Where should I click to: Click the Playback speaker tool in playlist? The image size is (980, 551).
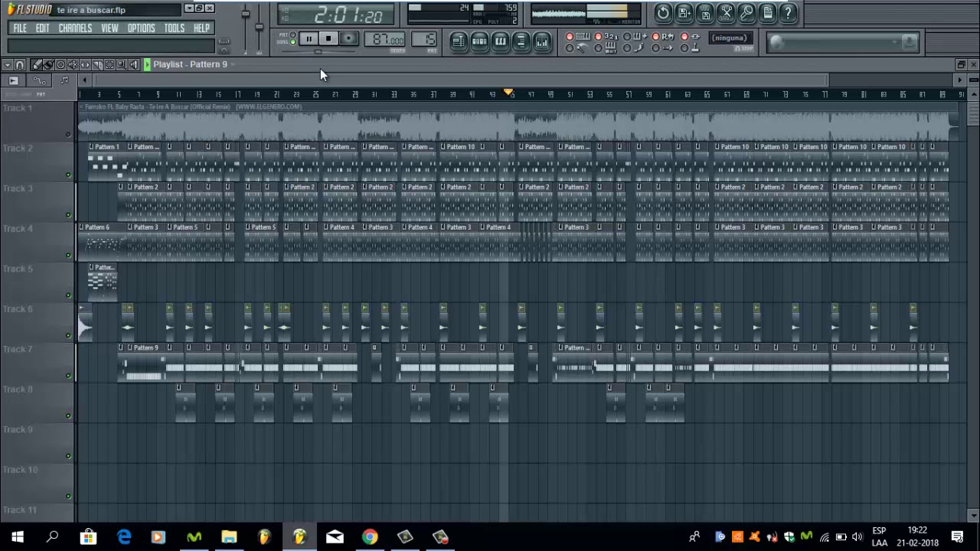click(x=134, y=65)
